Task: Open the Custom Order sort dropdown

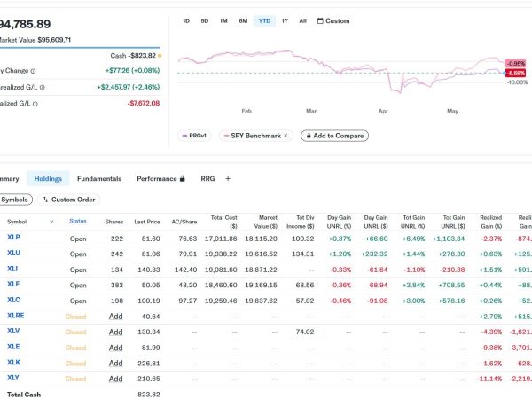Action: coord(69,199)
